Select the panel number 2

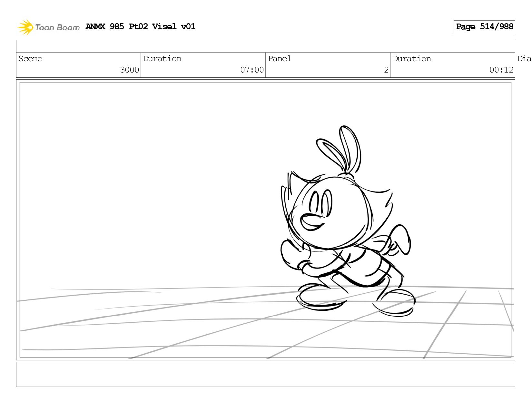coord(386,70)
